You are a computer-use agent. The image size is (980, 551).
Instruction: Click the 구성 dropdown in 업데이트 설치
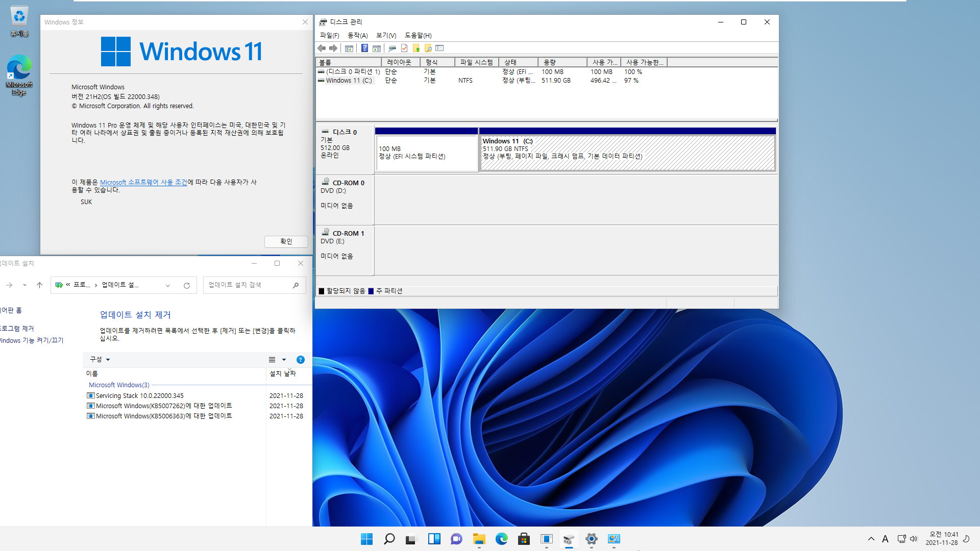99,359
